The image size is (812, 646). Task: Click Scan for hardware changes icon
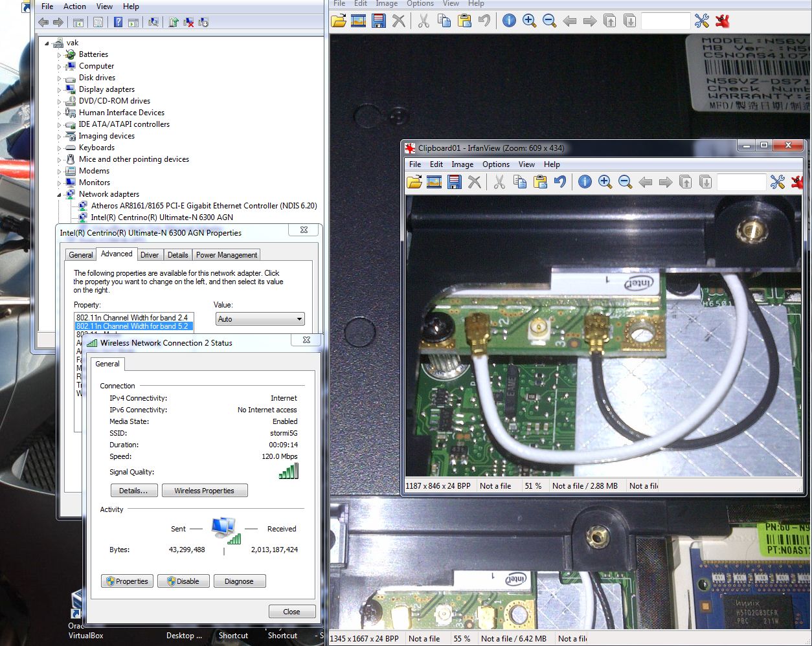[x=153, y=22]
